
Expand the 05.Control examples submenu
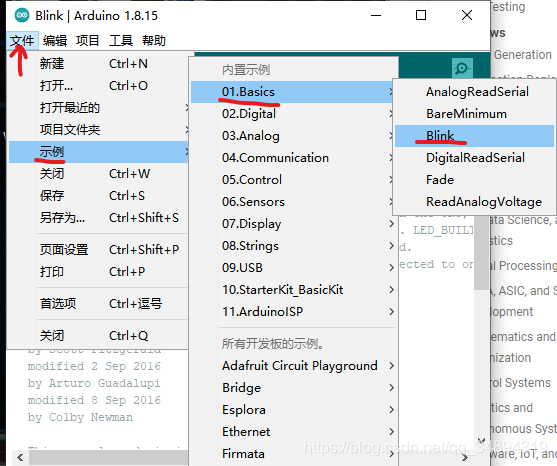(293, 180)
